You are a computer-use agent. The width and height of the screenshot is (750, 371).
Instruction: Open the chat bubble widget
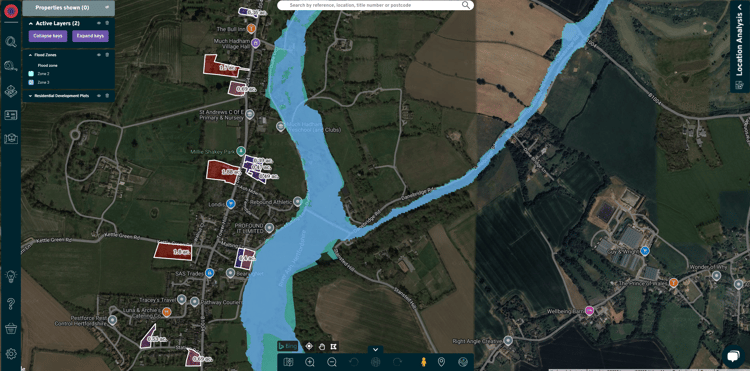(732, 356)
